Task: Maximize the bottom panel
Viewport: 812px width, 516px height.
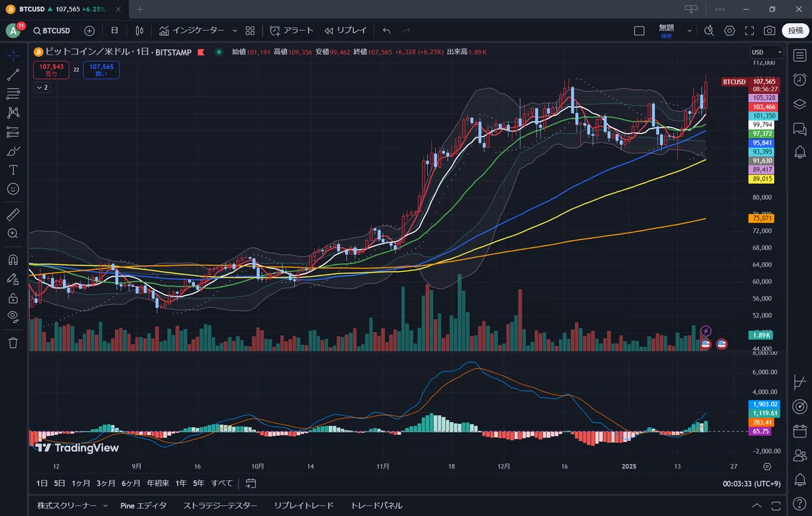Action: 775,505
